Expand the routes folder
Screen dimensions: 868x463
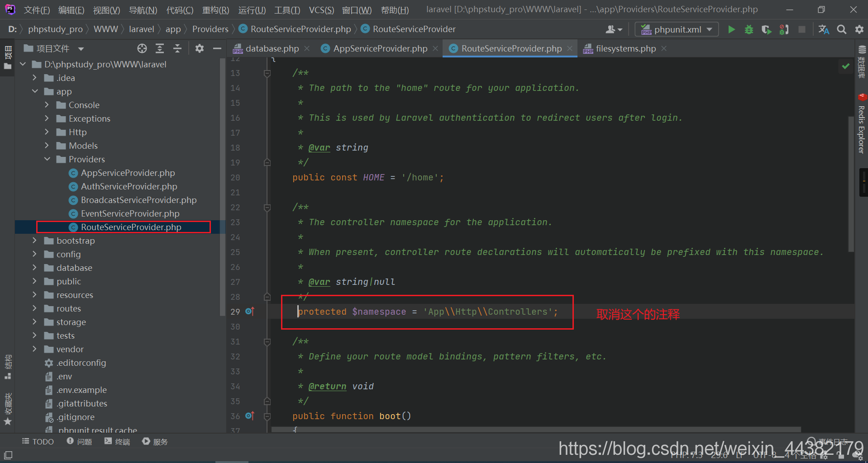pyautogui.click(x=35, y=308)
